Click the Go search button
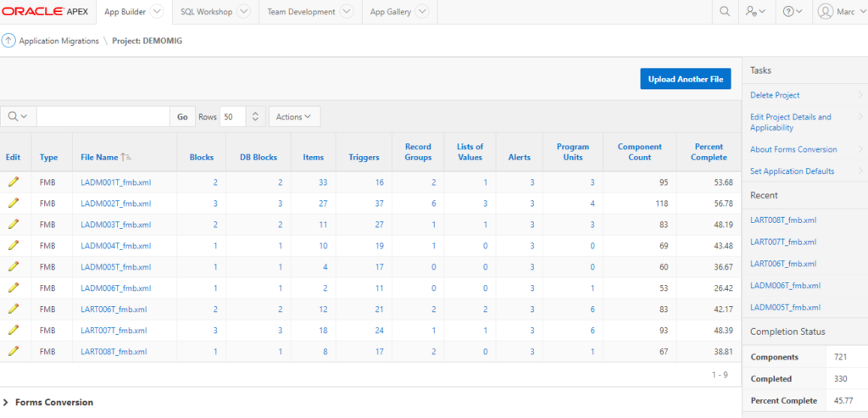 [182, 117]
